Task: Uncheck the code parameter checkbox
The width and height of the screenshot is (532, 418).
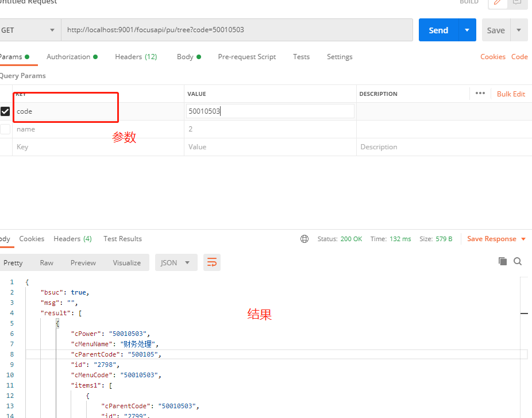Action: (x=5, y=111)
